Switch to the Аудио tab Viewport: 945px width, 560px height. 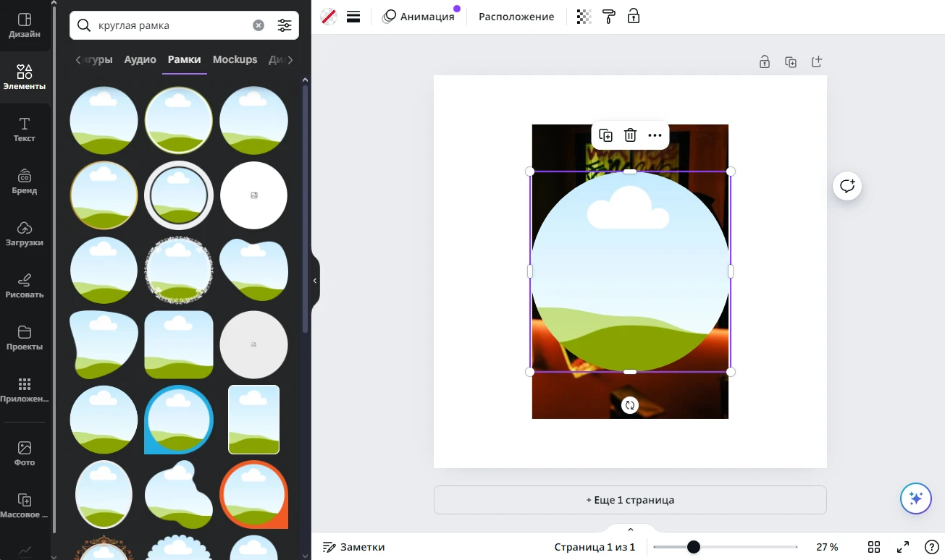point(140,59)
